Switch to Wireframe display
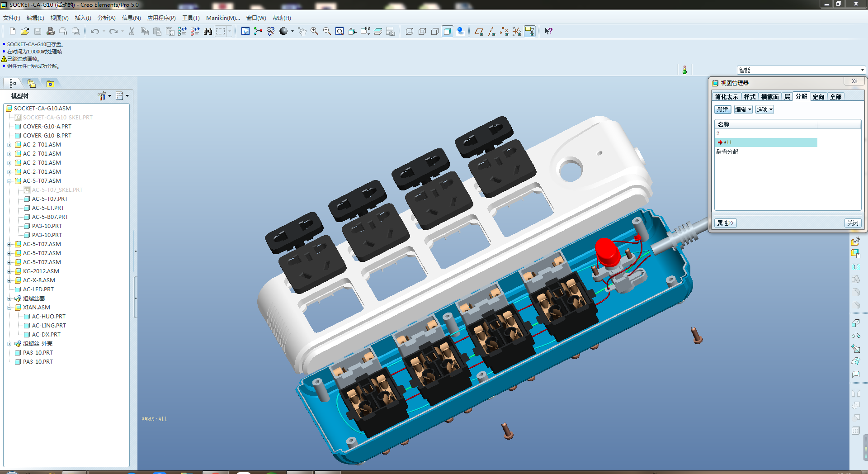Image resolution: width=868 pixels, height=474 pixels. 410,31
